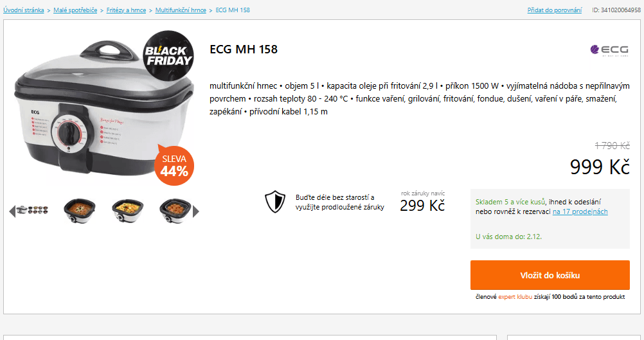644x340 pixels.
Task: Go to Úvodní stránka breadcrumb
Action: click(24, 10)
